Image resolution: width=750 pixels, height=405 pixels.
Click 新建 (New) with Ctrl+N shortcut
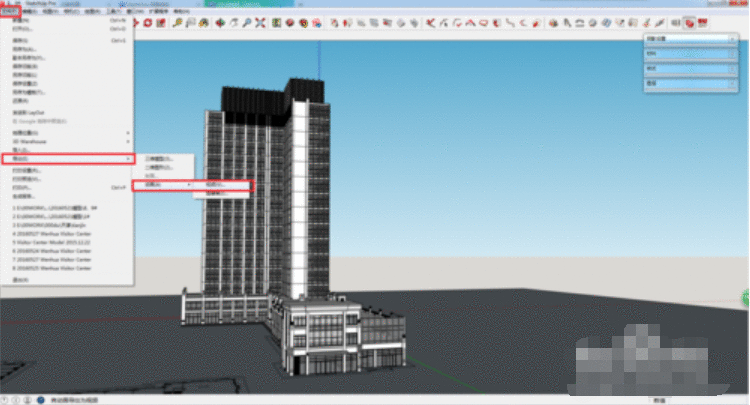point(22,21)
